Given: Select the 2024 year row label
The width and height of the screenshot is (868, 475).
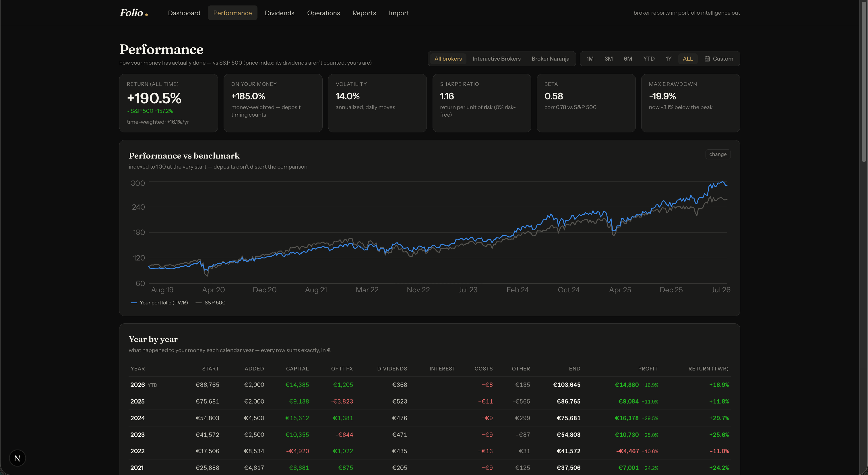Looking at the screenshot, I should [x=137, y=418].
